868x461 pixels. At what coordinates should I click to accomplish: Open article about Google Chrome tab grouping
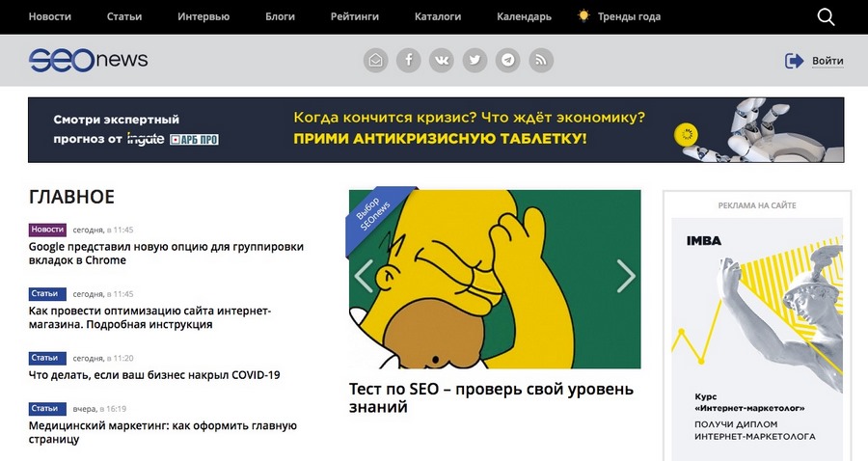tap(166, 253)
